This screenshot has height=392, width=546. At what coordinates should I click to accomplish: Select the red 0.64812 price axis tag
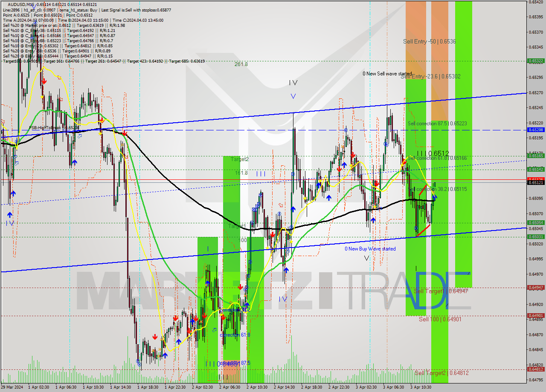(536, 369)
